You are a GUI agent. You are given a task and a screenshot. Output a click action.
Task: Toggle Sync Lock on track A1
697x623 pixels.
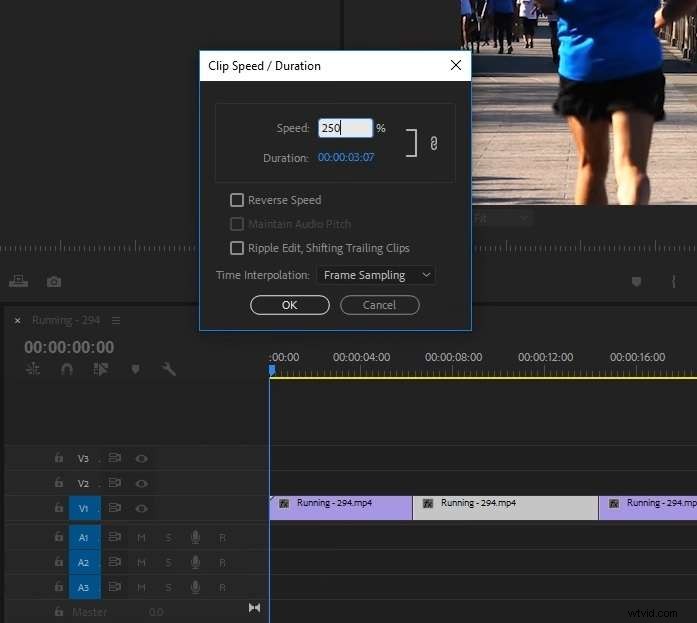115,537
